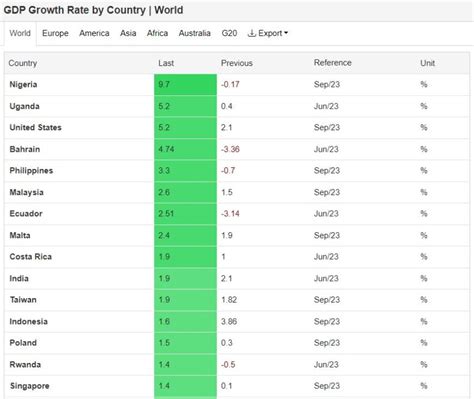The height and width of the screenshot is (399, 474).
Task: Open the Uganda country link
Action: click(x=25, y=106)
